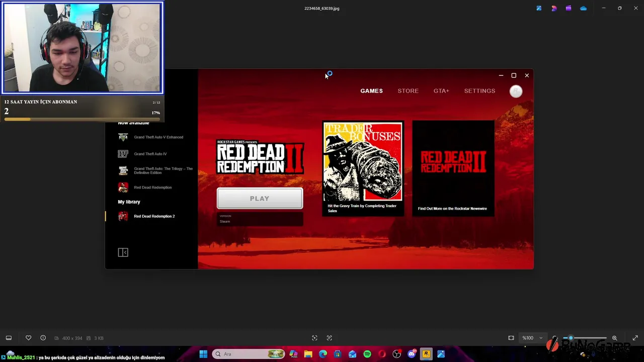
Task: Switch to Rockstar Games Launcher on taskbar
Action: click(426, 354)
